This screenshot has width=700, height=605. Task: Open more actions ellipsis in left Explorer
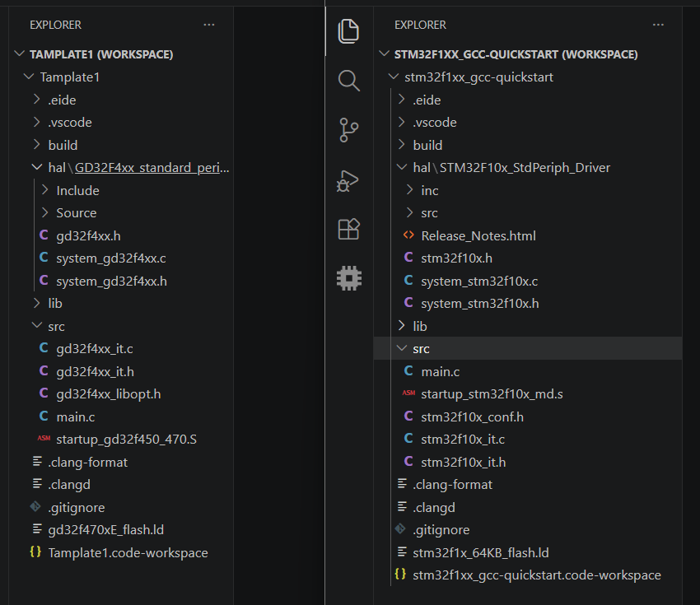209,25
